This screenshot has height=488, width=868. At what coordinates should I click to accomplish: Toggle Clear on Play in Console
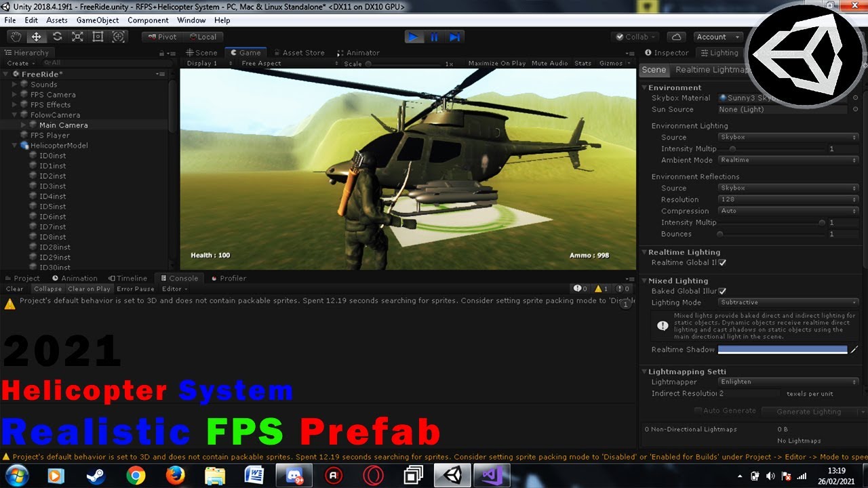pyautogui.click(x=89, y=289)
